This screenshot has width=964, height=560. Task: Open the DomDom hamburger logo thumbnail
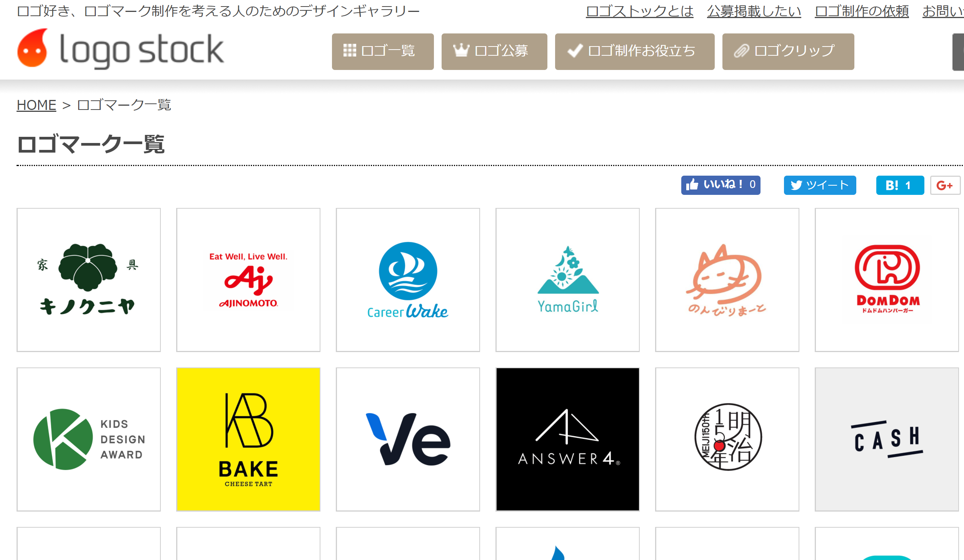tap(887, 280)
